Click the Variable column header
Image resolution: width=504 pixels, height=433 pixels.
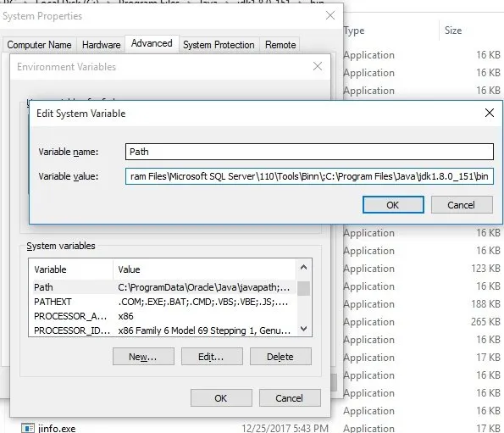pyautogui.click(x=70, y=269)
